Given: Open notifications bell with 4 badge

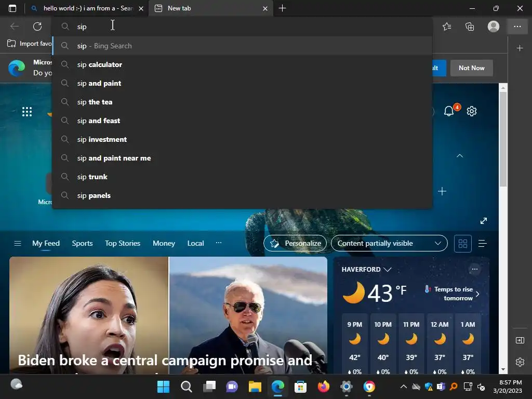Looking at the screenshot, I should tap(449, 111).
